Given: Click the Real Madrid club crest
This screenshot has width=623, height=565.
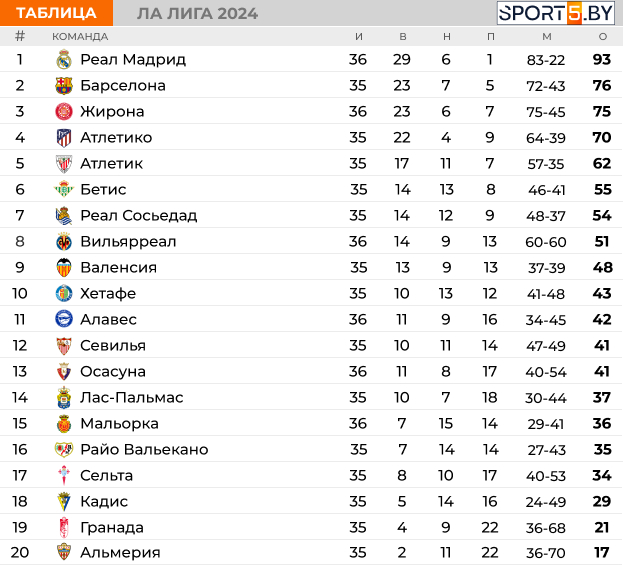Looking at the screenshot, I should (64, 60).
